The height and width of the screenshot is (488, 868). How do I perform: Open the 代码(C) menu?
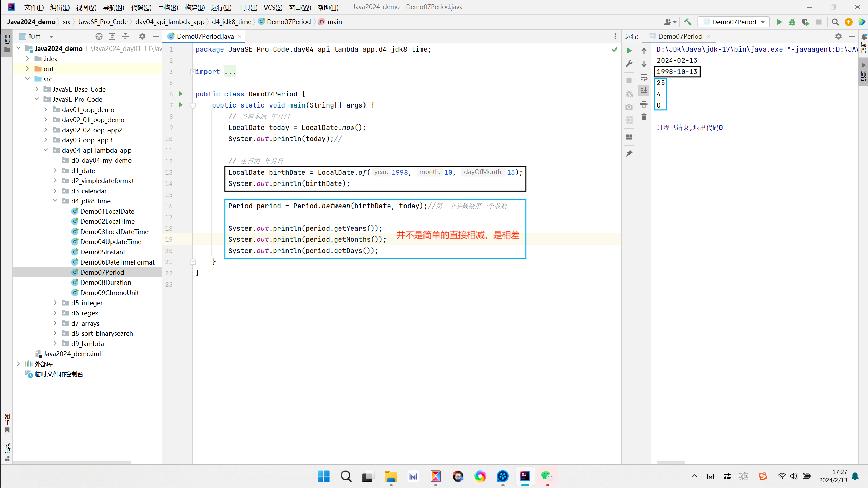141,7
